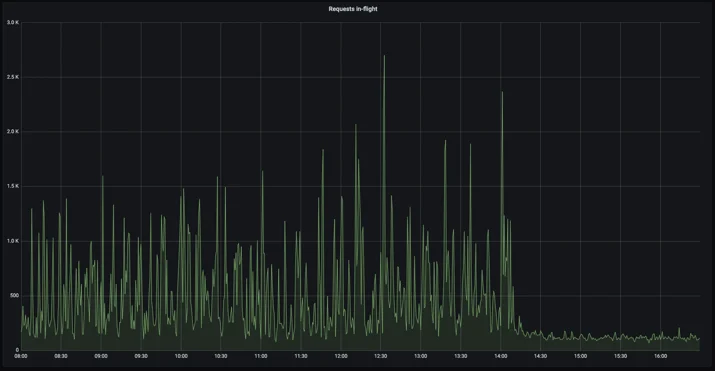Click the 10:30 time axis label
Image resolution: width=715 pixels, height=371 pixels.
tap(221, 356)
